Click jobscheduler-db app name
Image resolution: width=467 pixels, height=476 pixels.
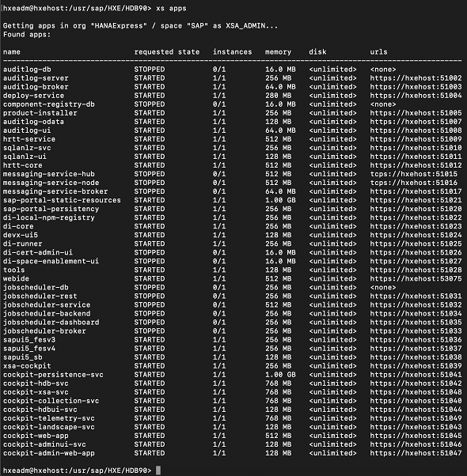pos(36,288)
